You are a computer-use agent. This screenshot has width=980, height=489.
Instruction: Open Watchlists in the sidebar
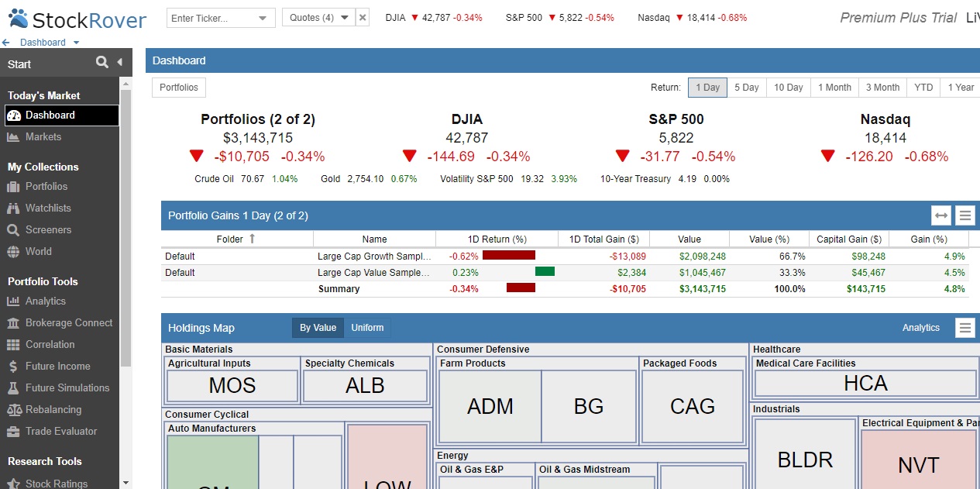[x=47, y=208]
